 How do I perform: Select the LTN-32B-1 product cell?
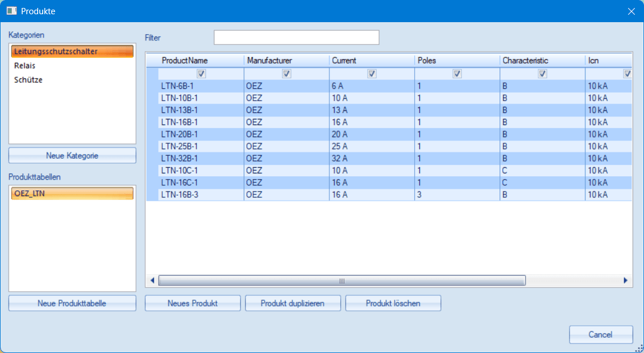click(201, 159)
